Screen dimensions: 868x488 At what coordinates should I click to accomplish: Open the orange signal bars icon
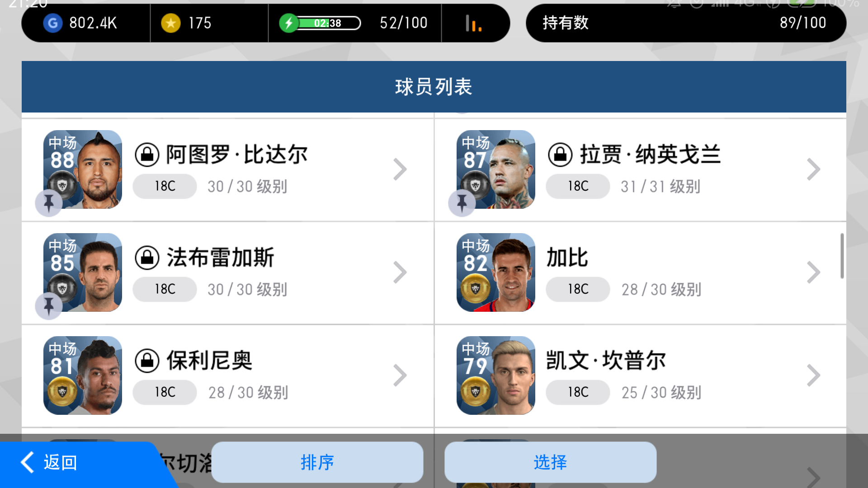point(473,23)
